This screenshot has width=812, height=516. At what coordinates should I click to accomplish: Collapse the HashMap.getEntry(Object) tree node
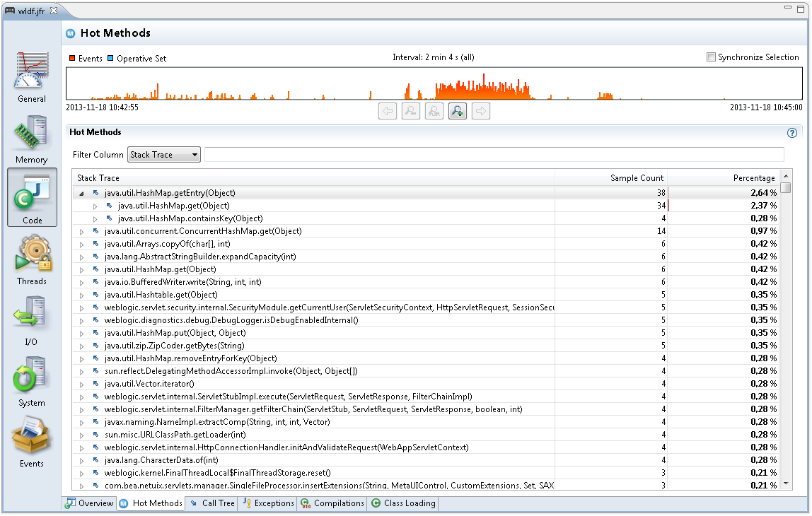(81, 193)
